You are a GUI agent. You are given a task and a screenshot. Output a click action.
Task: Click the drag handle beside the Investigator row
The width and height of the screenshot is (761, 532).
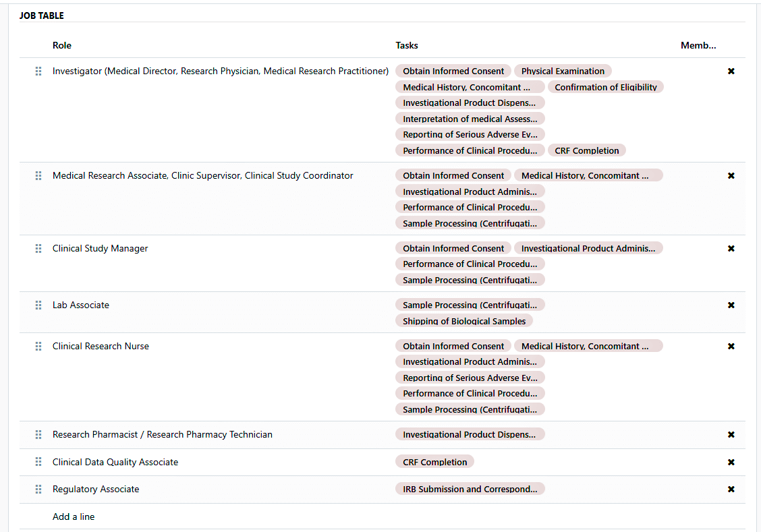pyautogui.click(x=38, y=71)
